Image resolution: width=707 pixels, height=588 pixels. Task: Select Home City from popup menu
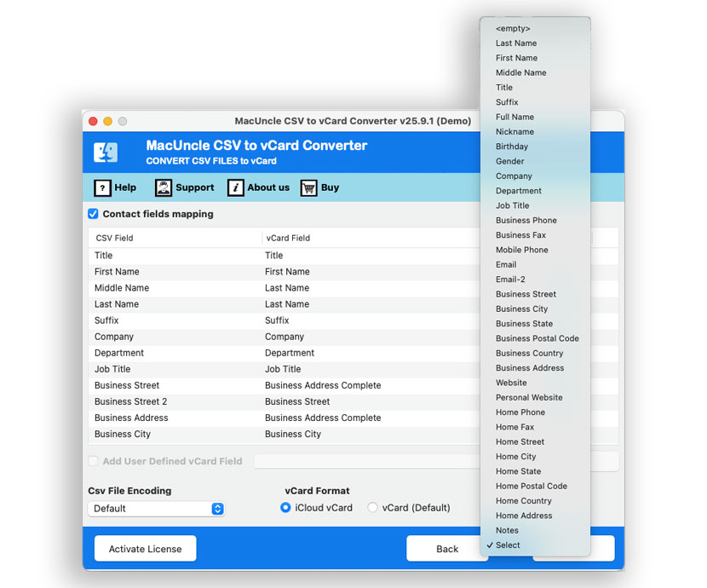[x=535, y=457]
